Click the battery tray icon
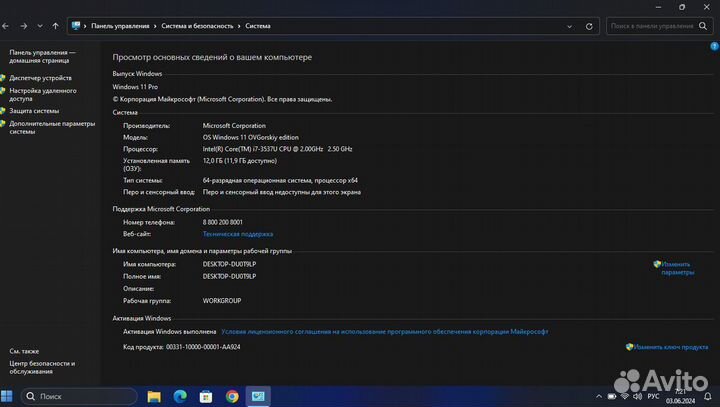 tap(612, 396)
